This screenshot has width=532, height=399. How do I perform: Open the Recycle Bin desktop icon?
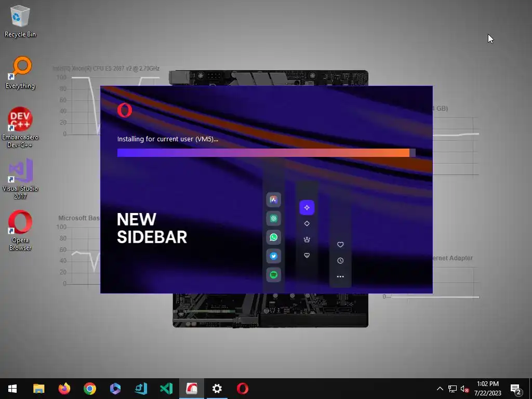[20, 21]
